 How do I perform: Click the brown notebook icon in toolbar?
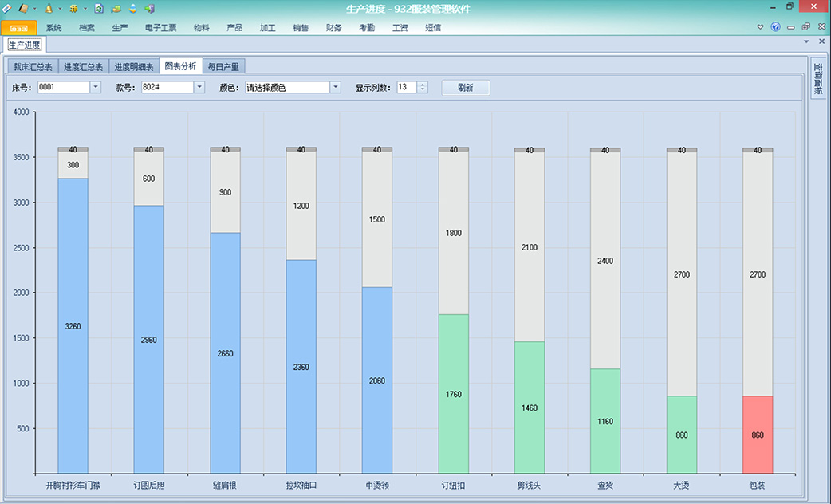pos(24,8)
